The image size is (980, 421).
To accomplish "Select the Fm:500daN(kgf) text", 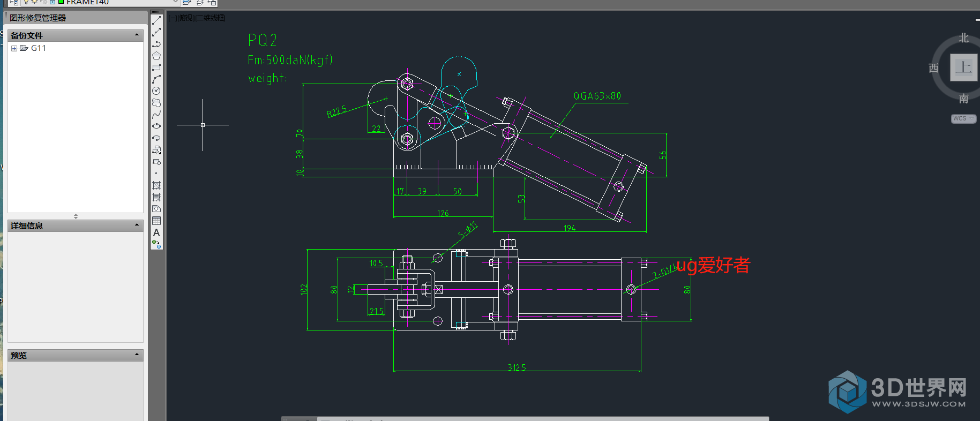I will tap(290, 60).
